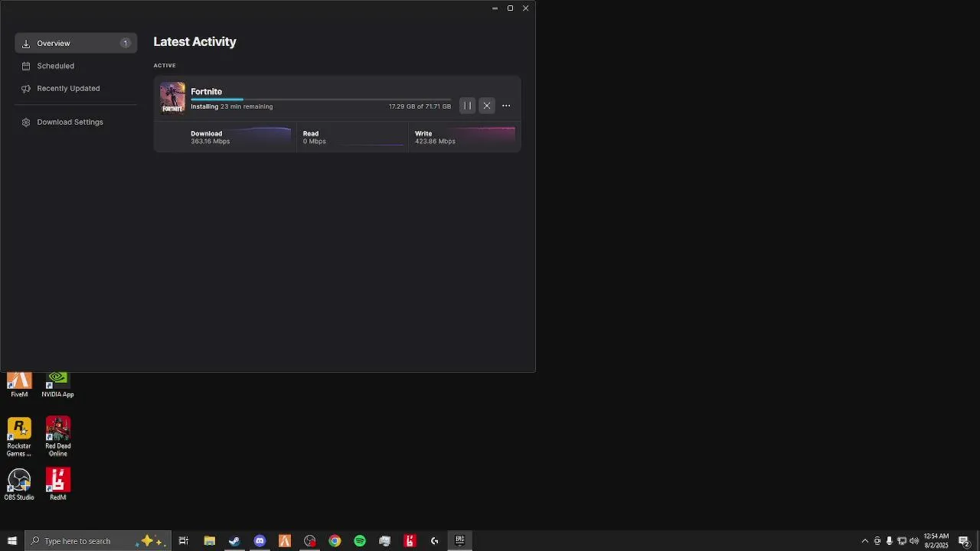The image size is (980, 551).
Task: Click the Epic Games Launcher taskbar icon
Action: 460,541
